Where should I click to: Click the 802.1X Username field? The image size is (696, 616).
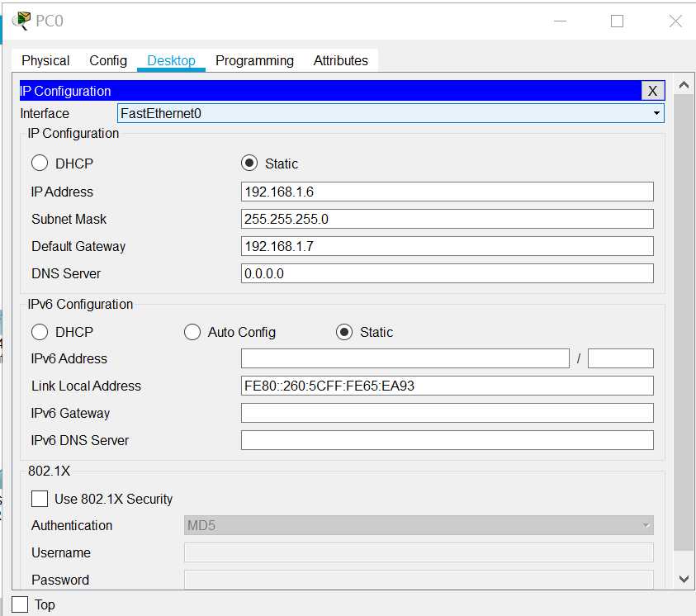tap(419, 552)
